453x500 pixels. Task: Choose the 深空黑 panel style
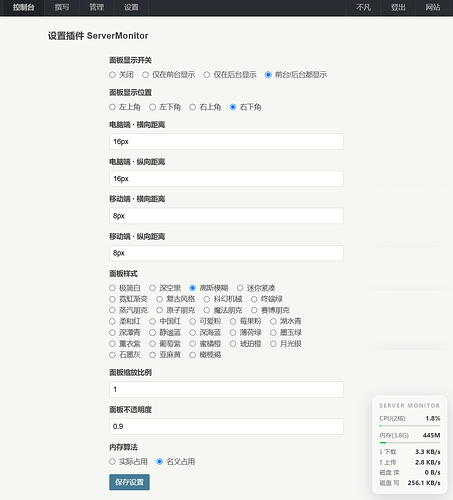pos(152,288)
